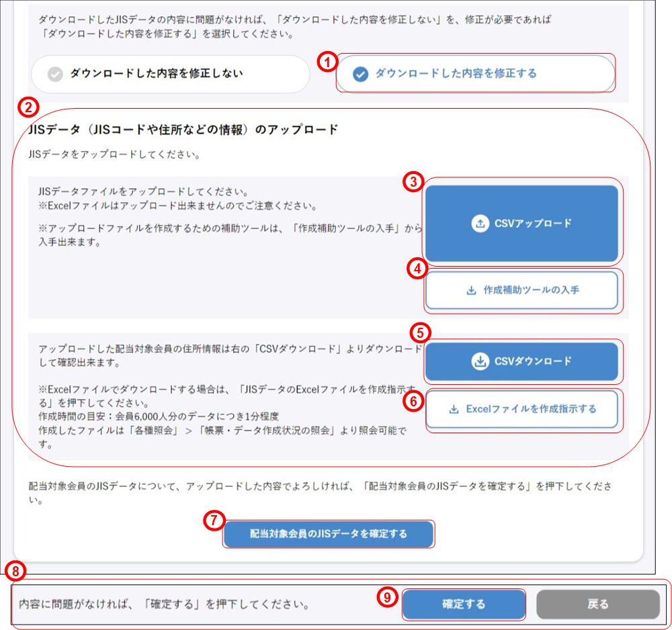Click the download icon inside CSVダウンロード button
Image resolution: width=672 pixels, height=630 pixels.
tap(479, 361)
